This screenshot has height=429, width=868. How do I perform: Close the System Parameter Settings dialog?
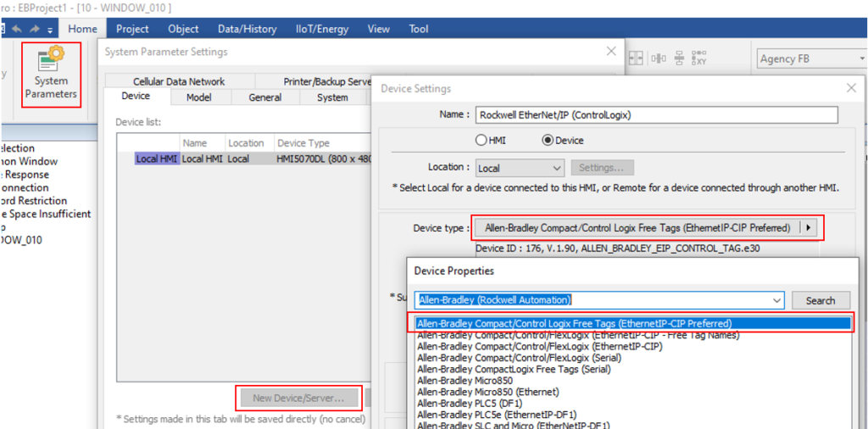click(x=611, y=51)
